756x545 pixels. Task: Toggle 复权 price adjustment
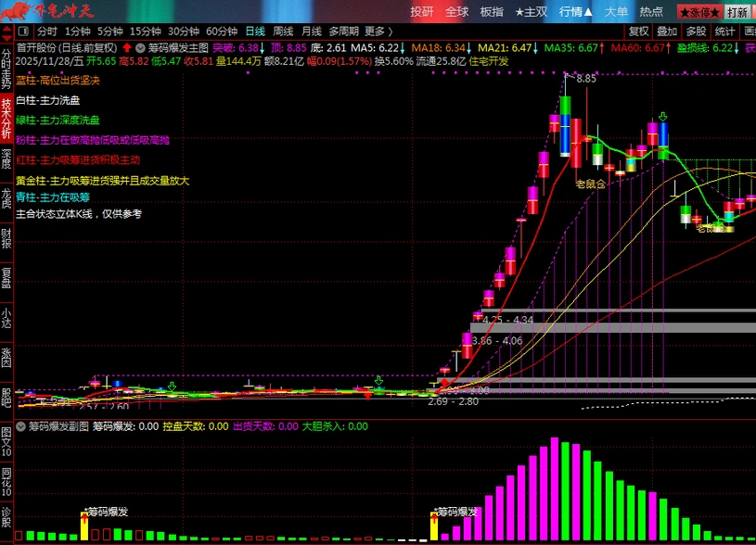tap(639, 31)
